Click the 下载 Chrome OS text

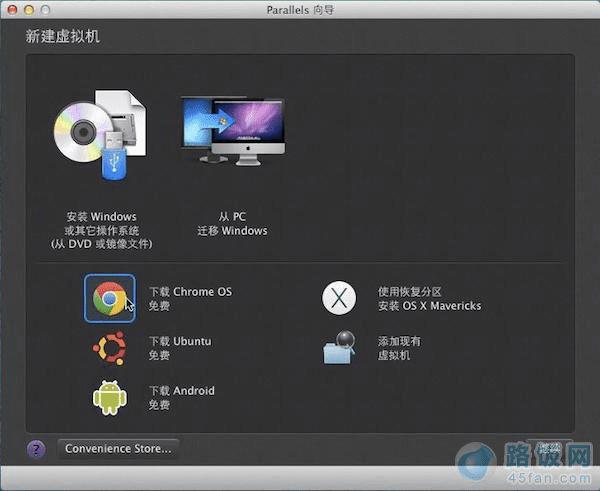tap(190, 299)
